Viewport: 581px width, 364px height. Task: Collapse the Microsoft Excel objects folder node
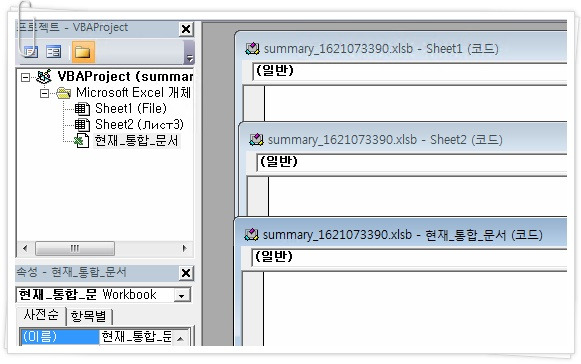[x=44, y=93]
